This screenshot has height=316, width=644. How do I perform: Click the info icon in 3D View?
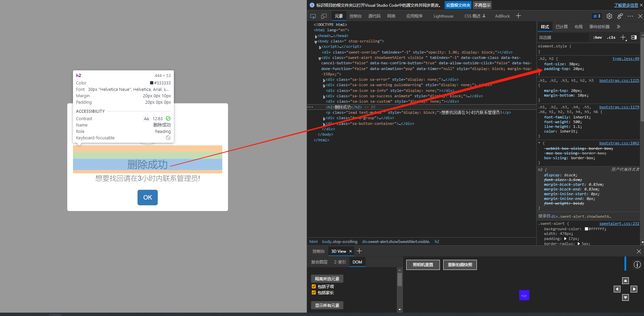(x=637, y=265)
